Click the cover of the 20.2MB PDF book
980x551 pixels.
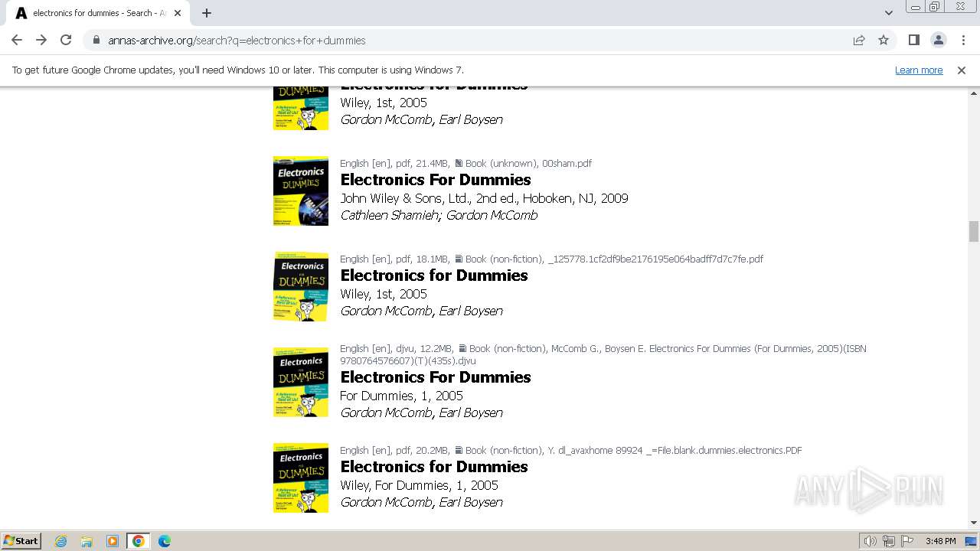pyautogui.click(x=301, y=478)
